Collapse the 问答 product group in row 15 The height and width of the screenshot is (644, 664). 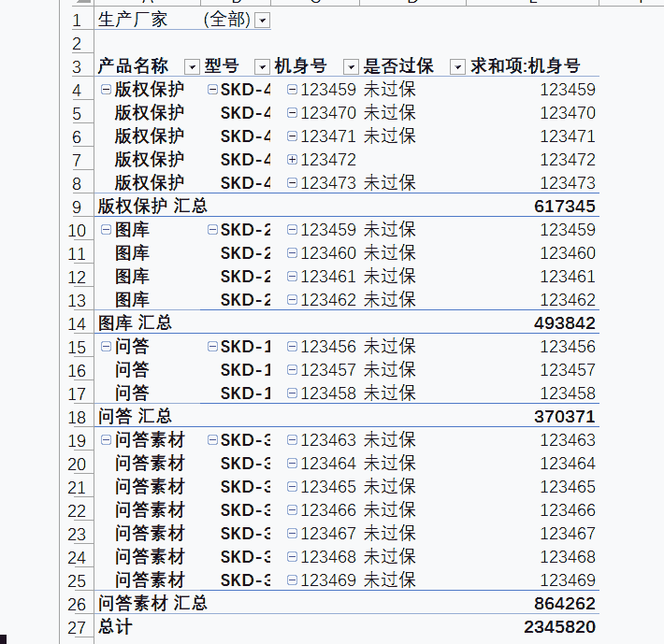click(x=106, y=347)
